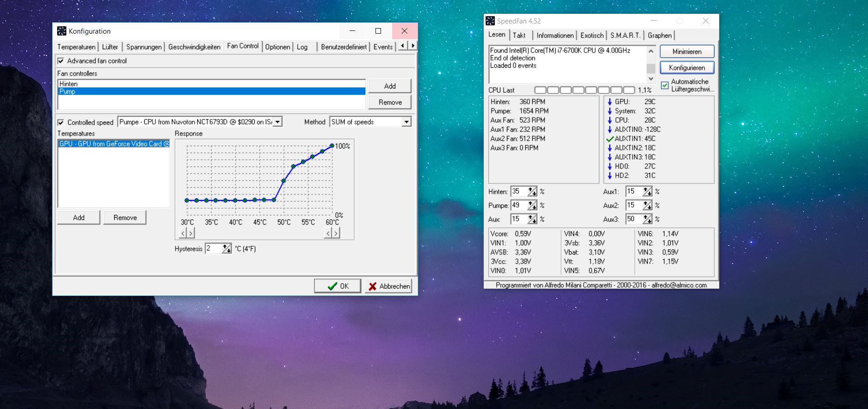Shift response graph lower bound left arrow
The image size is (868, 409).
pyautogui.click(x=183, y=233)
